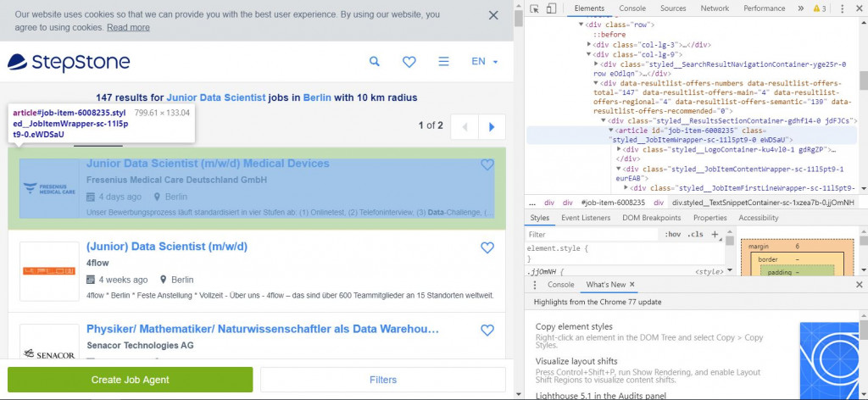
Task: Switch to the Elements DevTools tab
Action: point(589,8)
